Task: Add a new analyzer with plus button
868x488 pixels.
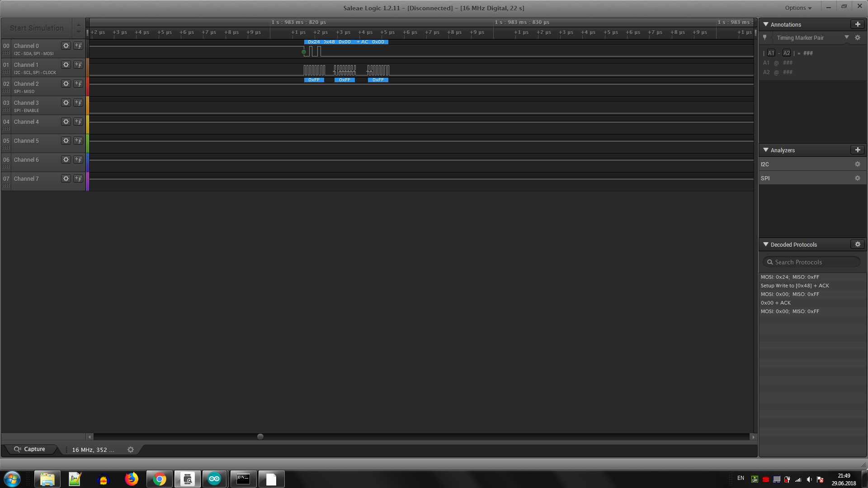Action: click(857, 150)
